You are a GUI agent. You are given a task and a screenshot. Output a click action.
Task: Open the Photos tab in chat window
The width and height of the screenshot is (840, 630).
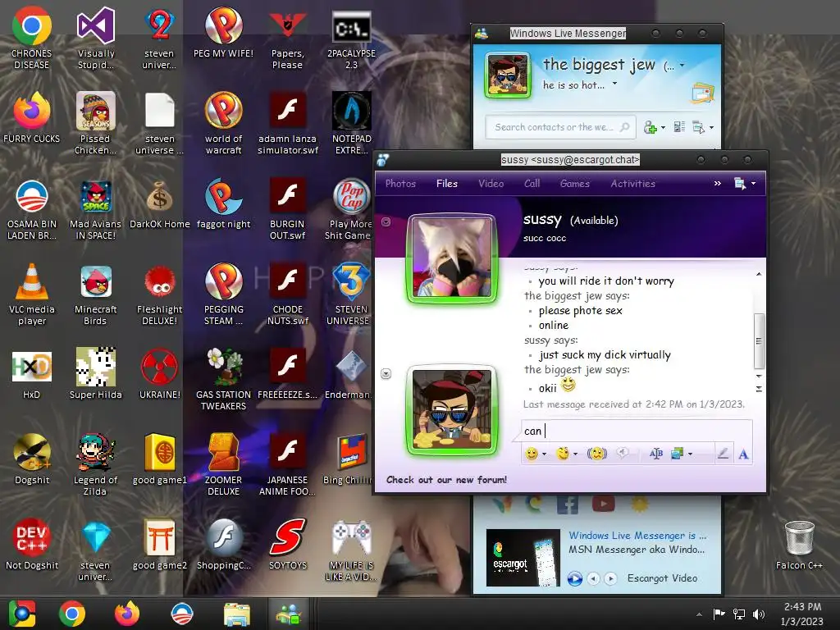(400, 183)
